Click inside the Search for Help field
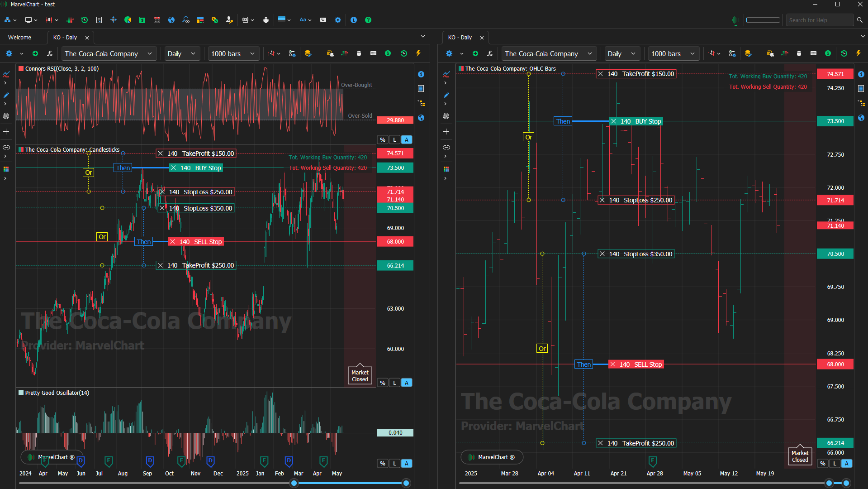Image resolution: width=868 pixels, height=489 pixels. 819,20
